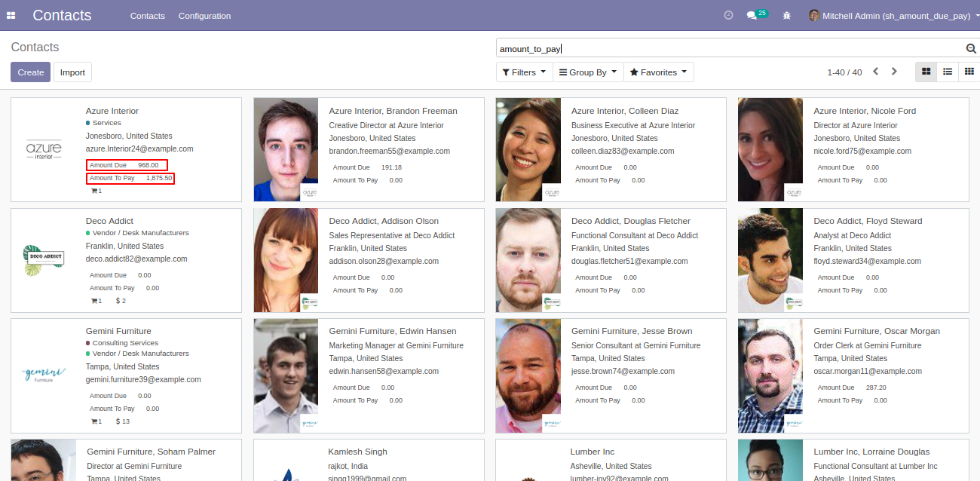Open Brandon Freeman contact card

pos(369,149)
